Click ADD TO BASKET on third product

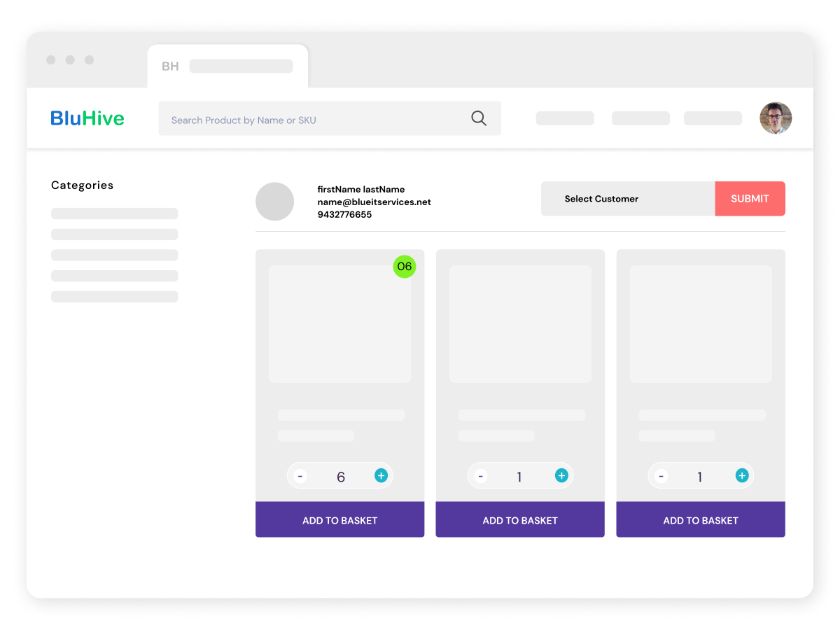[701, 520]
